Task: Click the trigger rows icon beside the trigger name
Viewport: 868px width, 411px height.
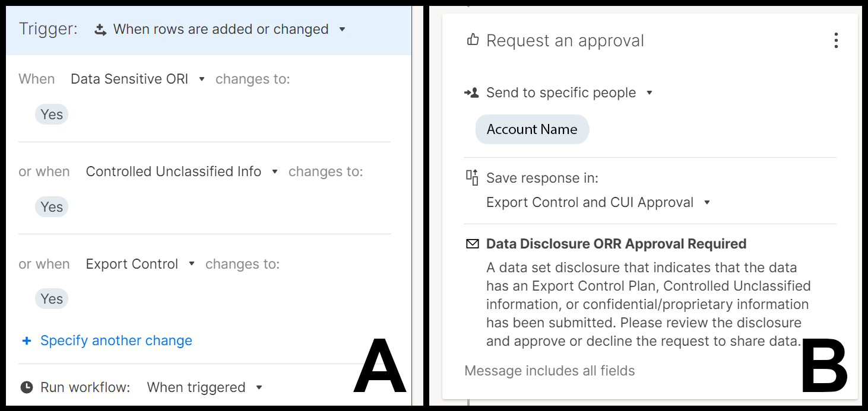Action: point(100,30)
